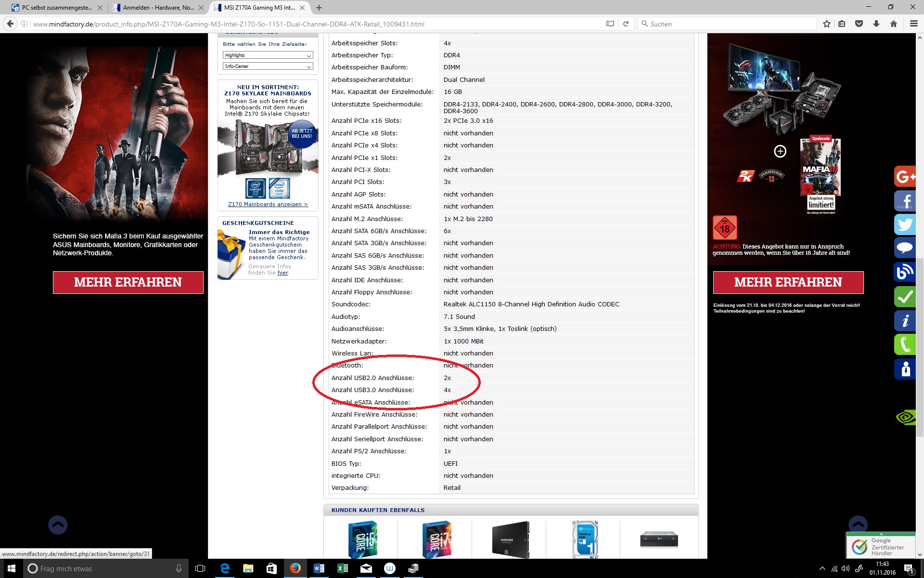Switch to PC selbst zusammengestellt tab
The height and width of the screenshot is (578, 924).
[x=57, y=8]
